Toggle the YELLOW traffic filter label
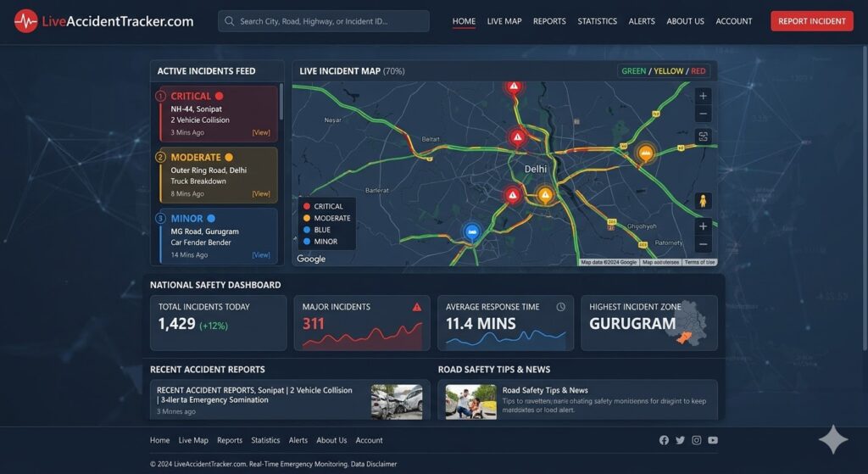 [x=669, y=71]
